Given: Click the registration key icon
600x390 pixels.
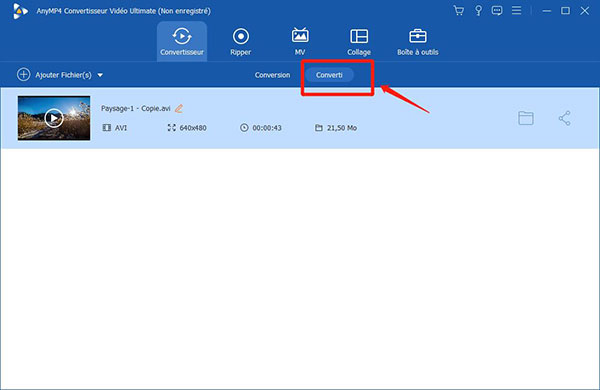Looking at the screenshot, I should [478, 11].
